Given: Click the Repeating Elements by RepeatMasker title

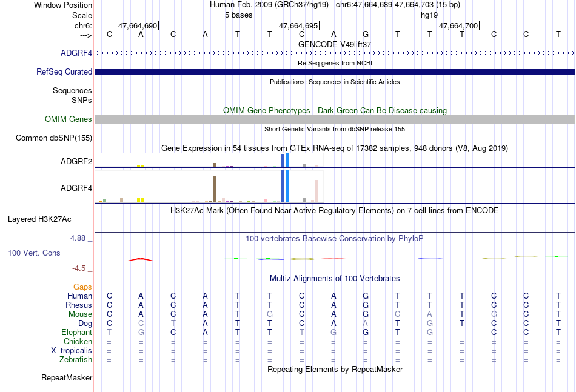Looking at the screenshot, I should (x=335, y=369).
